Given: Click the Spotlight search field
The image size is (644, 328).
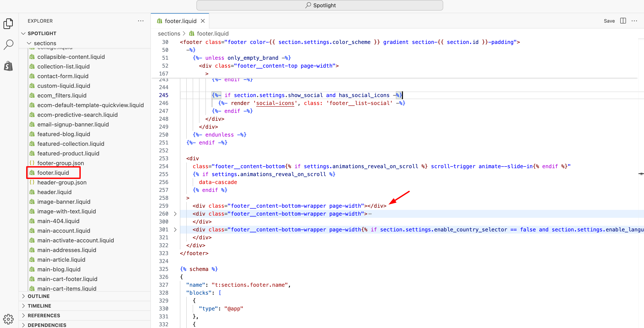Looking at the screenshot, I should click(320, 5).
